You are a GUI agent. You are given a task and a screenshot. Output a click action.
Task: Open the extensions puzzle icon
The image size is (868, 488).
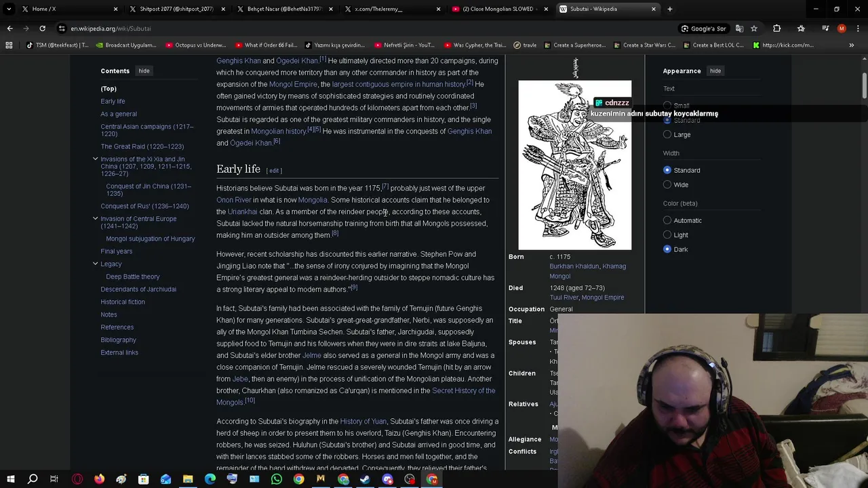tap(776, 28)
